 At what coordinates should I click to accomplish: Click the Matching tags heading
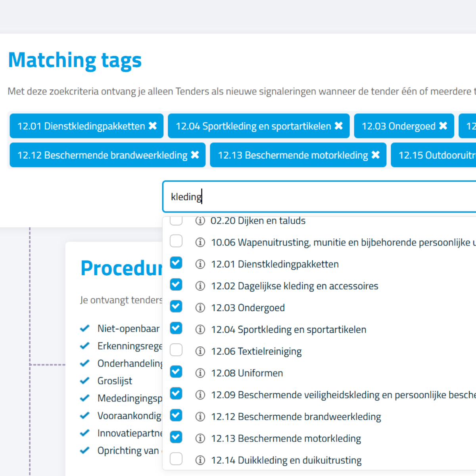(x=75, y=60)
